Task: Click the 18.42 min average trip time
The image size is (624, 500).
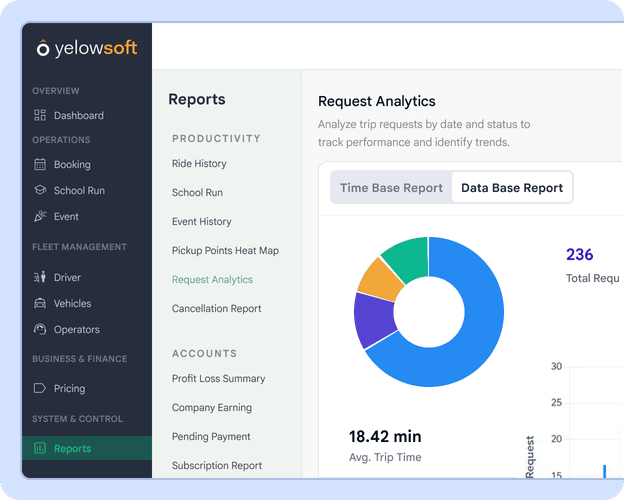Action: 385,436
